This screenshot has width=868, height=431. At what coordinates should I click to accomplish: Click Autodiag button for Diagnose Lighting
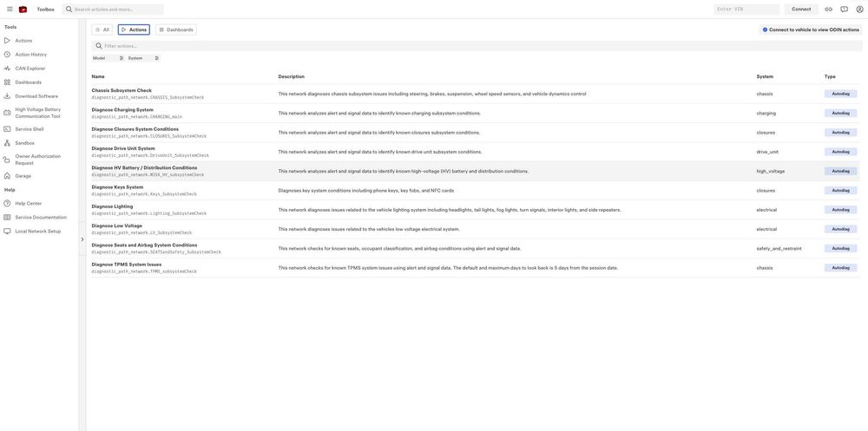point(840,210)
